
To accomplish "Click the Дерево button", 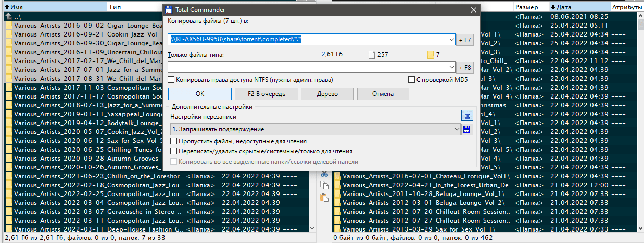I will (327, 94).
